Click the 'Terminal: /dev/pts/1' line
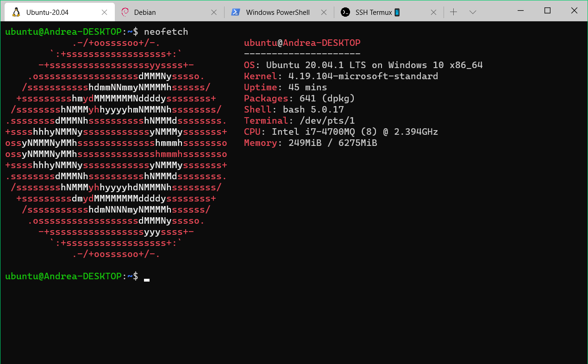This screenshot has height=364, width=588. click(300, 121)
